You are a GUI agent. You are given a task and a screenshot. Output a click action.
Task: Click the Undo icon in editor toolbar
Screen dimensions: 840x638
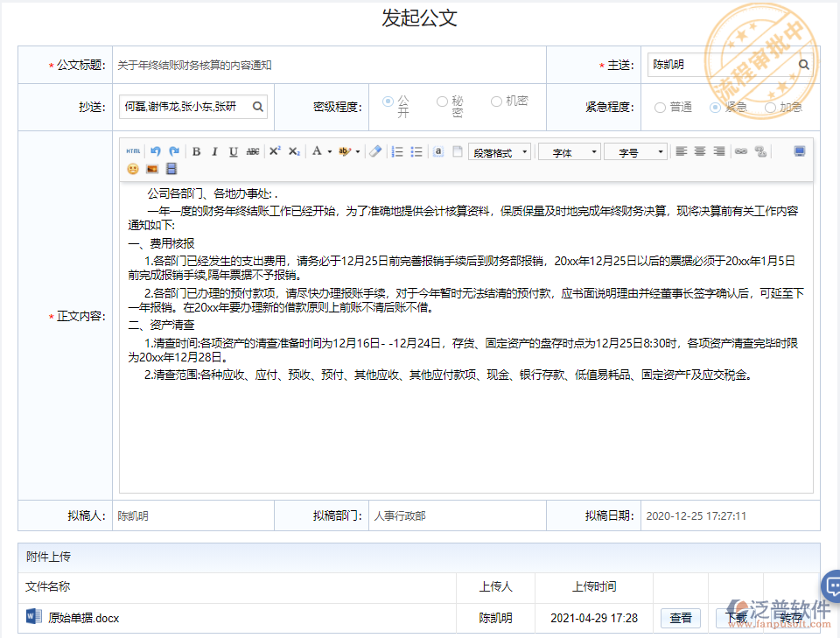pyautogui.click(x=156, y=151)
